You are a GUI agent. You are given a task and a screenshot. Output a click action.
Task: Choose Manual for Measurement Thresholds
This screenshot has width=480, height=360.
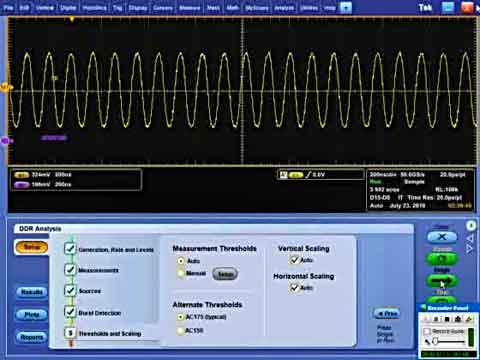(x=181, y=273)
